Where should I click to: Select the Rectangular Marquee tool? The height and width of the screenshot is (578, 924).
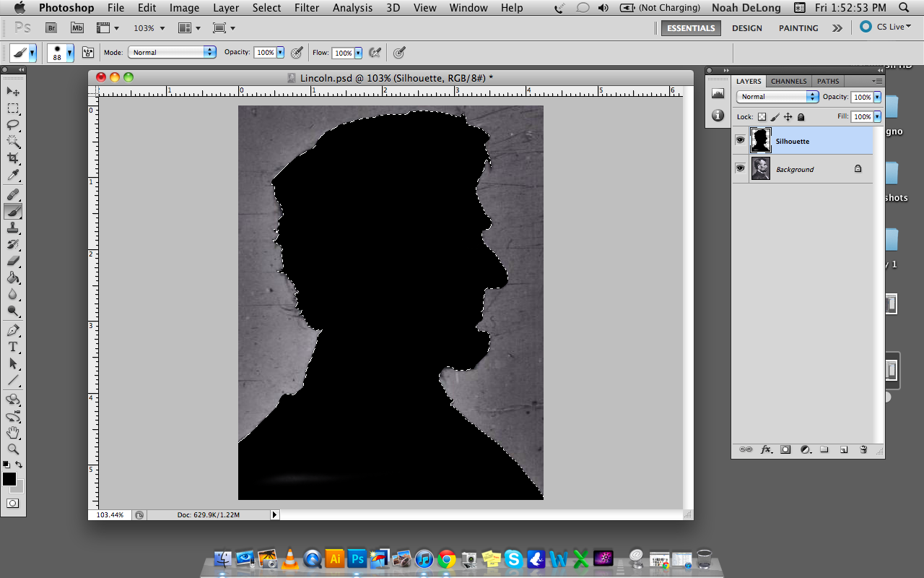click(13, 108)
